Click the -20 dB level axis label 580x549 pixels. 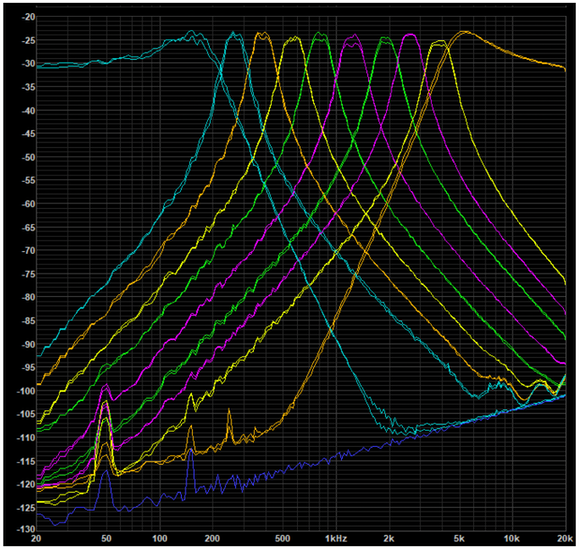coord(28,17)
